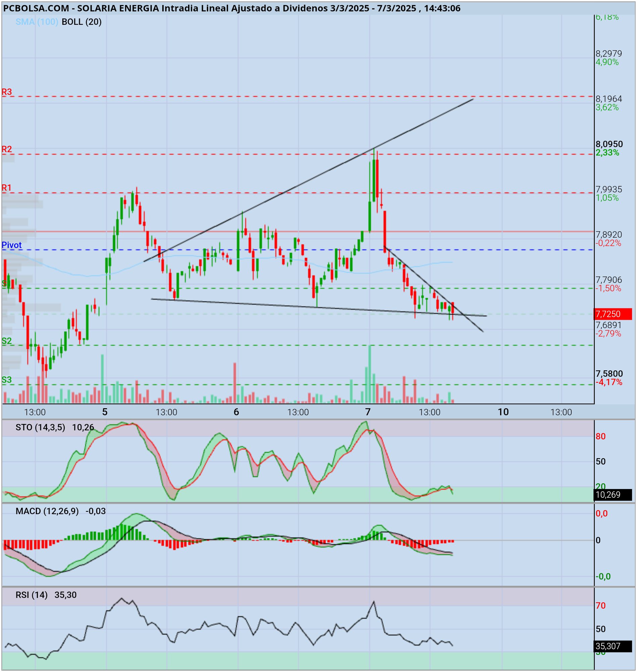Click the stochastic value tag 10,269
This screenshot has width=637, height=672.
[x=613, y=495]
